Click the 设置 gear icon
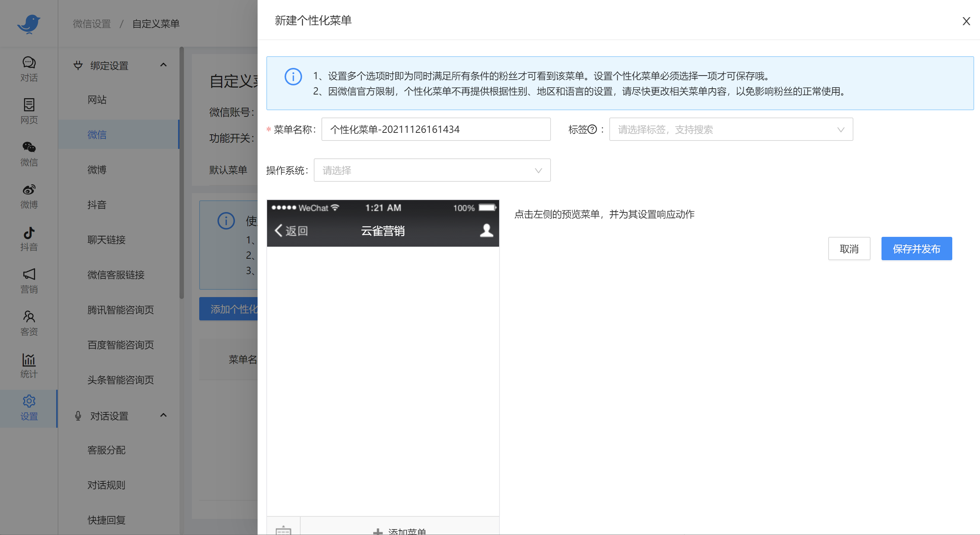Viewport: 980px width, 535px height. point(29,408)
